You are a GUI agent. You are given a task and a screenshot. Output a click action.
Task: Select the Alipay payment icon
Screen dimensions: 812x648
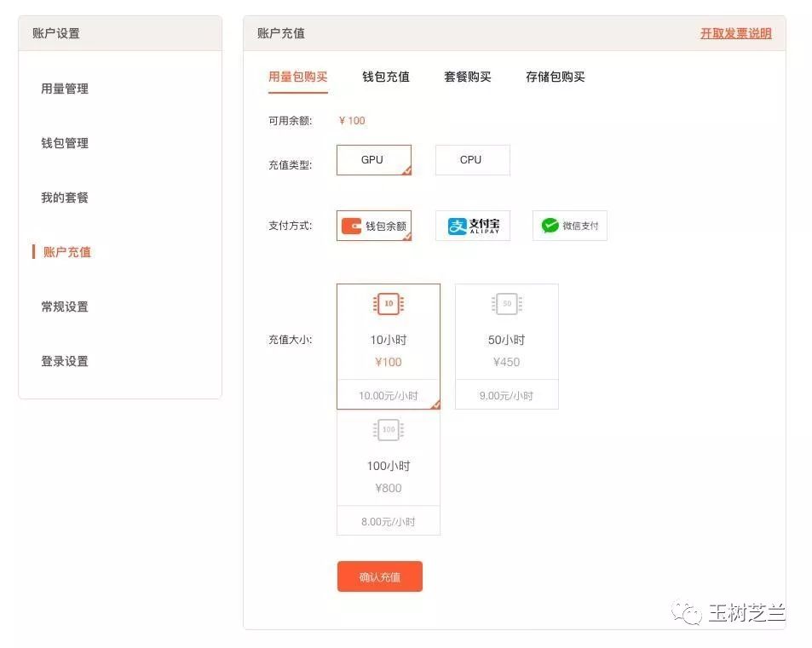pyautogui.click(x=472, y=226)
